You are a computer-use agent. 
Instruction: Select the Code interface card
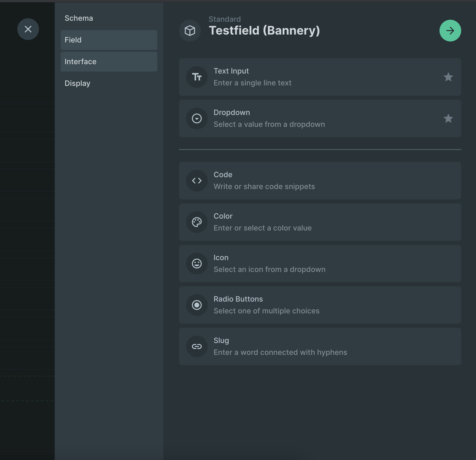click(x=320, y=181)
